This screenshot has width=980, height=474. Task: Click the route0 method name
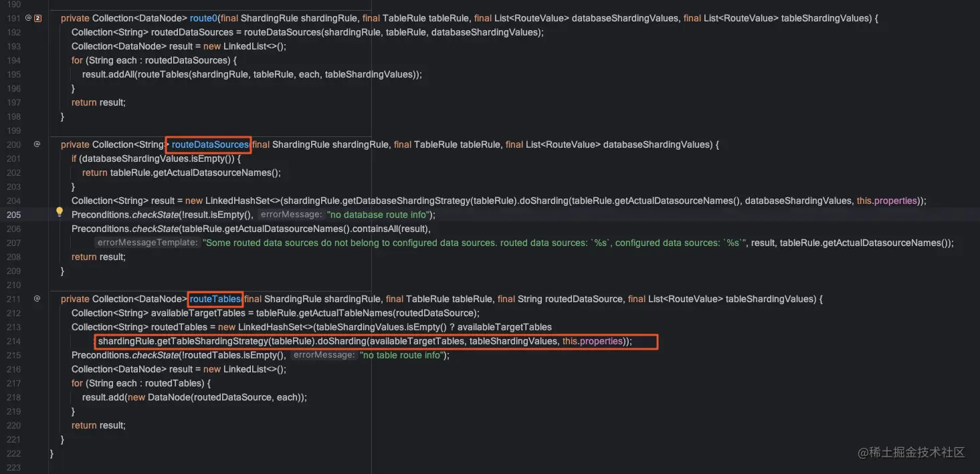click(x=203, y=18)
